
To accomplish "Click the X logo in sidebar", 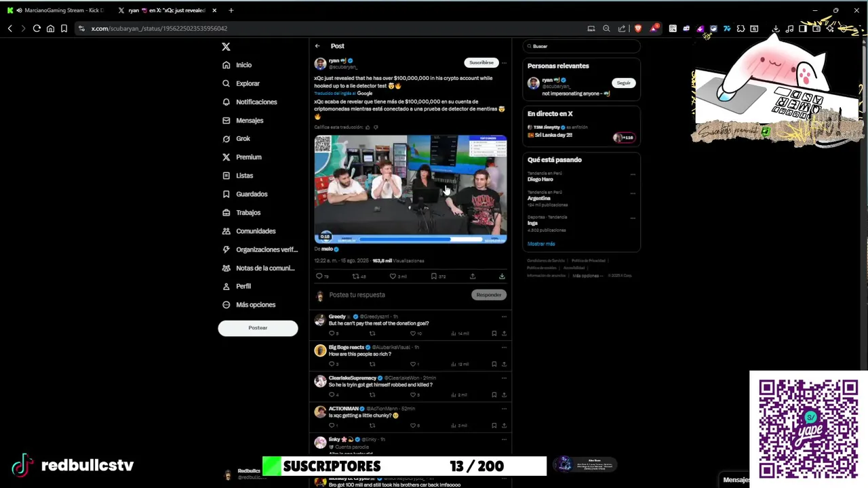I will (x=226, y=47).
